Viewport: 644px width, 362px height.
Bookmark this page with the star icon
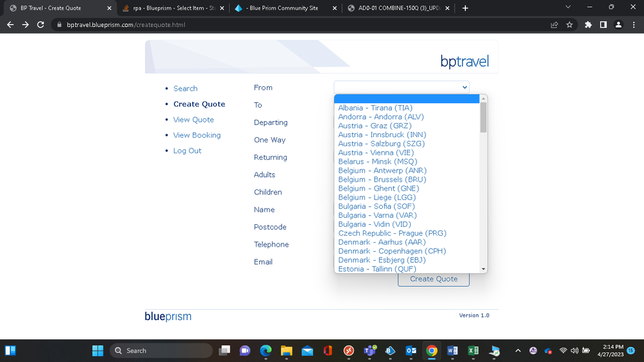[x=569, y=24]
